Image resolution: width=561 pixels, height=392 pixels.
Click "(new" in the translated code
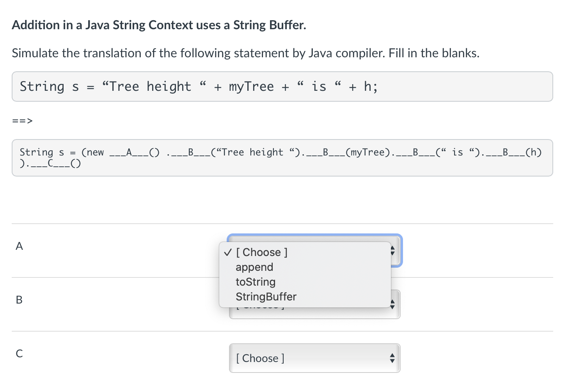tap(92, 152)
